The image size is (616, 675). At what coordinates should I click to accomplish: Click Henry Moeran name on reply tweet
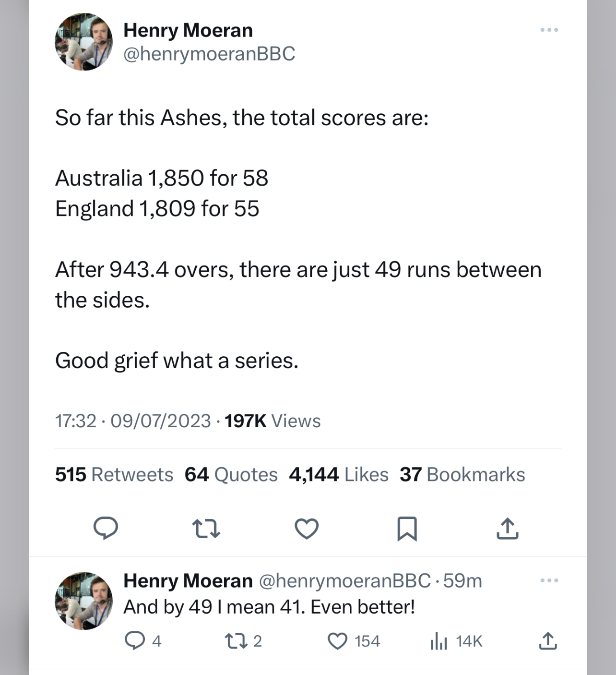point(188,581)
